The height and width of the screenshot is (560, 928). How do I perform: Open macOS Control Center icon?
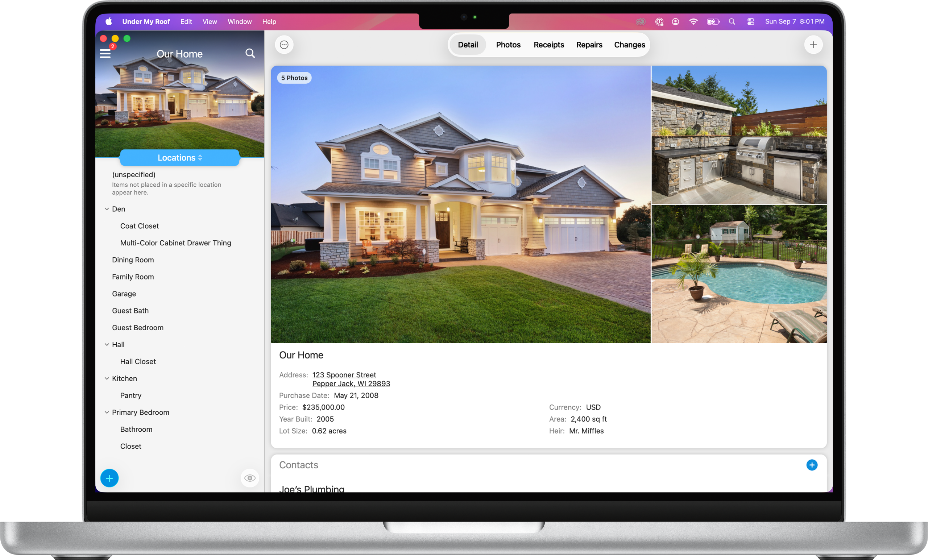click(750, 22)
